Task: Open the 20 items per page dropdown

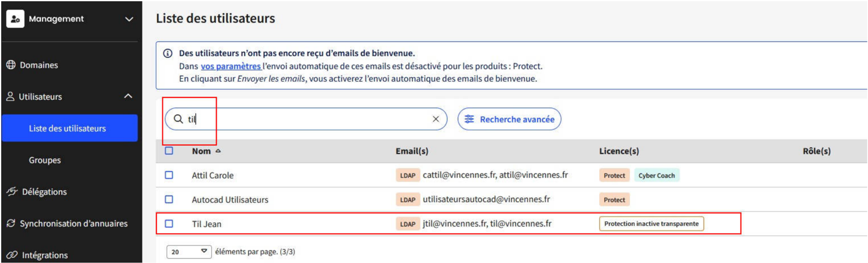Action: 189,252
